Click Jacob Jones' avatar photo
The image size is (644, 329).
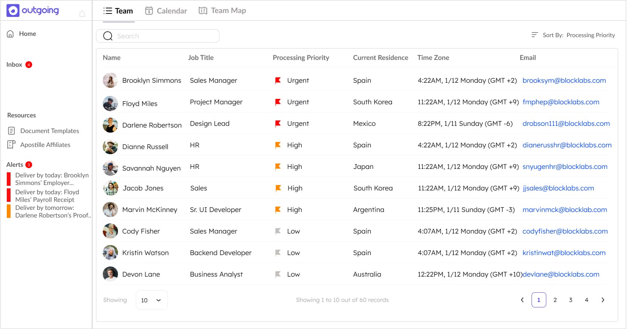(x=111, y=188)
